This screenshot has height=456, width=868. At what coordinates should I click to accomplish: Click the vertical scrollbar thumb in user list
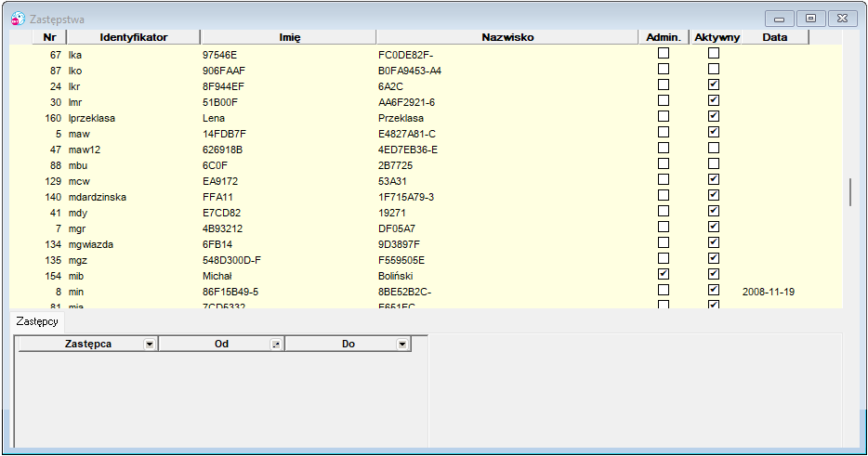(x=850, y=192)
